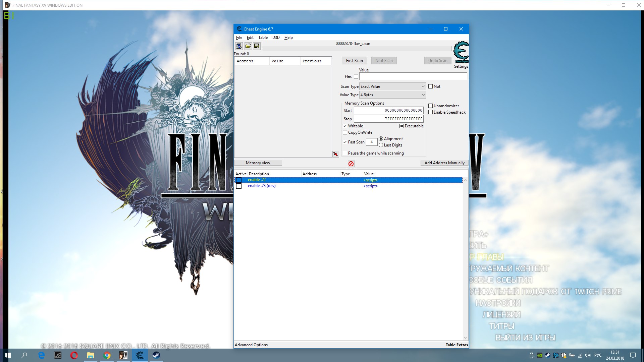
Task: Open the D3D menu
Action: coord(276,38)
